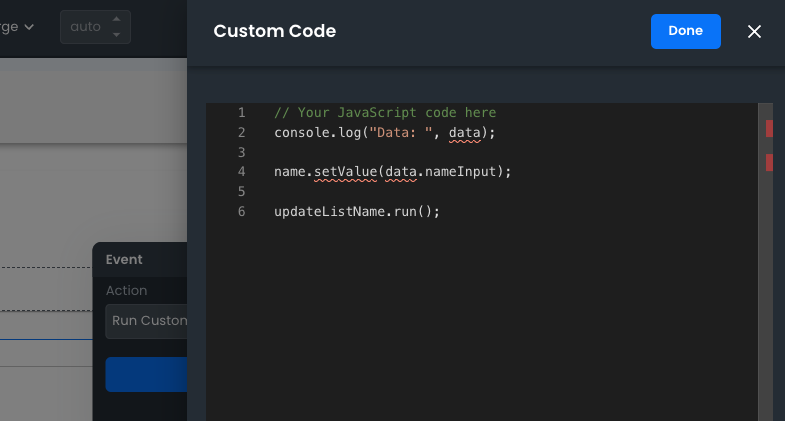
Task: Close the Custom Code panel
Action: coord(754,31)
